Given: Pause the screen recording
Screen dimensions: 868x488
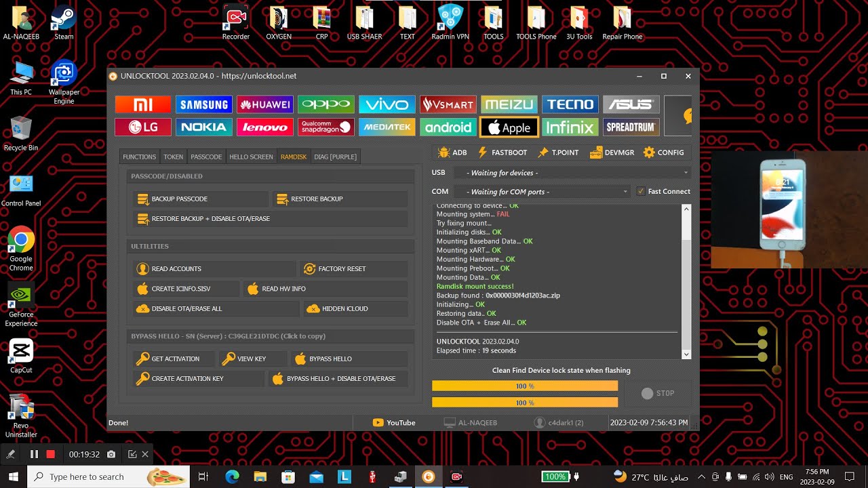Looking at the screenshot, I should click(34, 454).
